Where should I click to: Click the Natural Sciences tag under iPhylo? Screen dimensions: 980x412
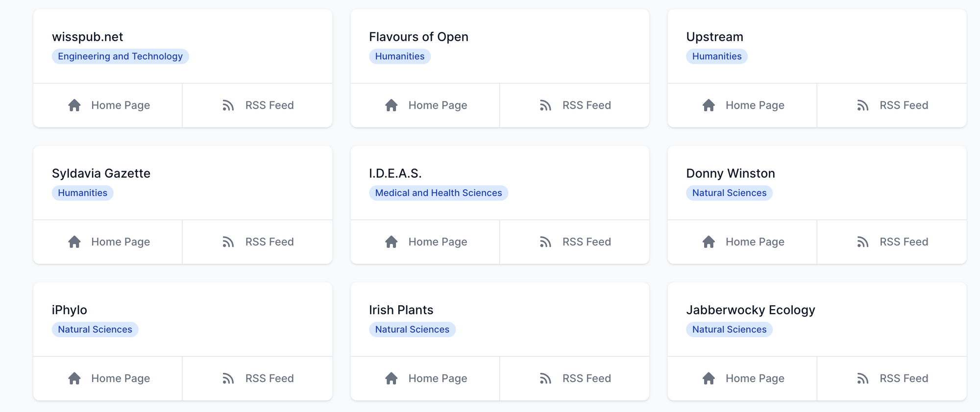pos(95,330)
